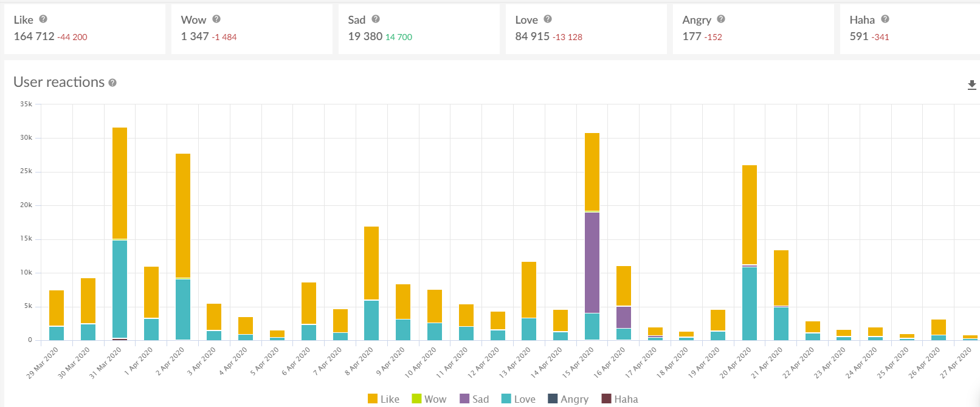Download the User reactions chart
This screenshot has height=407, width=980.
click(x=971, y=85)
